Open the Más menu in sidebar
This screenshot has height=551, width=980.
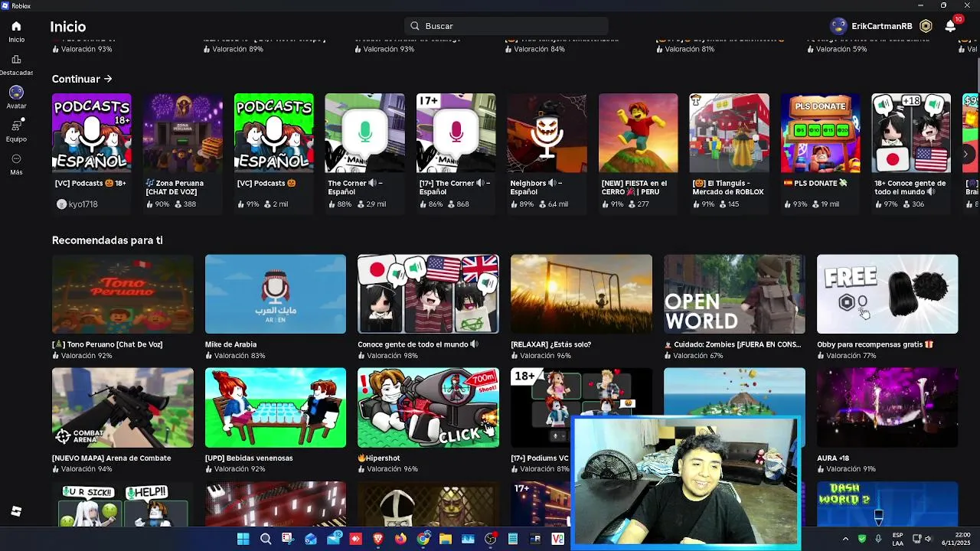pos(16,164)
